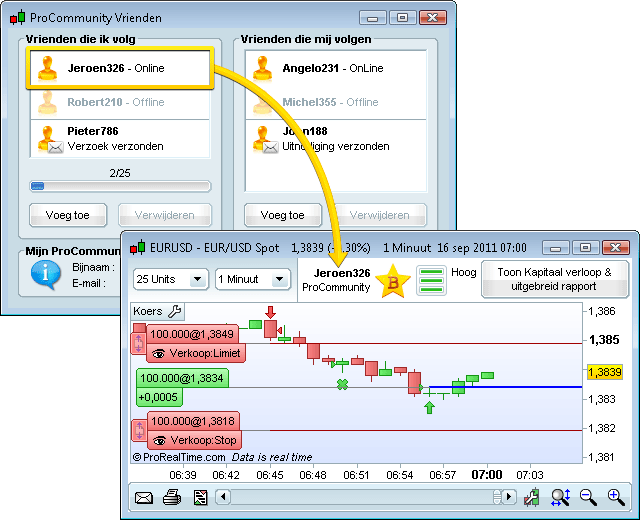
Task: Click the magnifier with arrows autoscale icon
Action: [560, 497]
